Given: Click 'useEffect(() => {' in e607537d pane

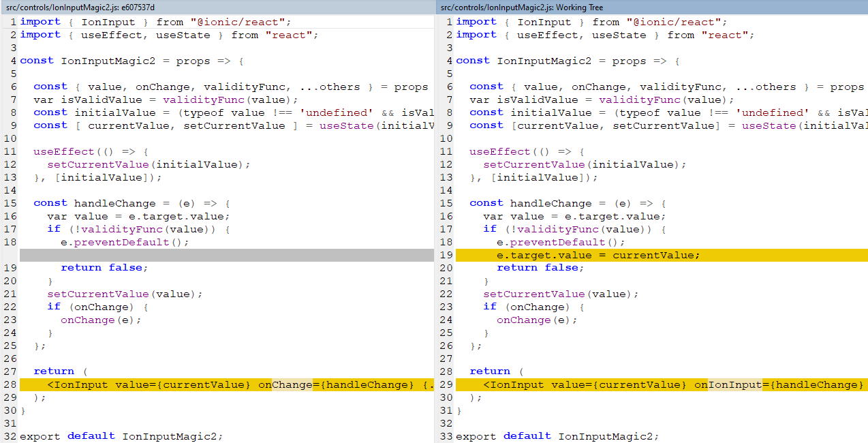Looking at the screenshot, I should 91,151.
